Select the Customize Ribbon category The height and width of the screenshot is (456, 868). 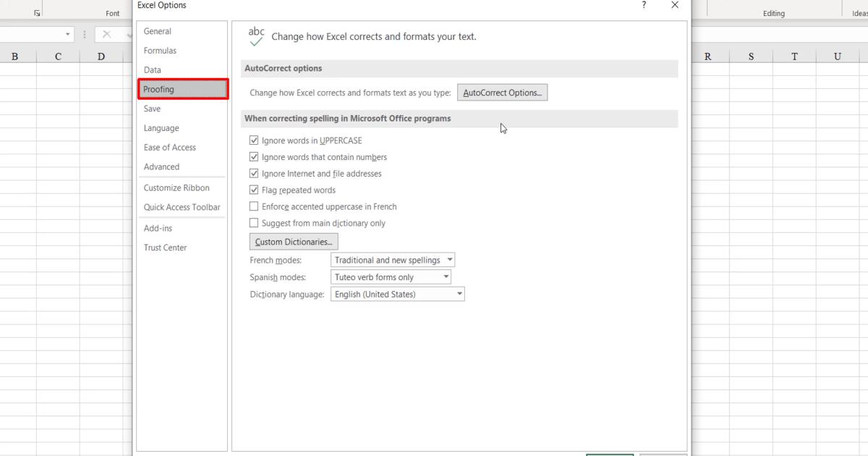pyautogui.click(x=178, y=187)
